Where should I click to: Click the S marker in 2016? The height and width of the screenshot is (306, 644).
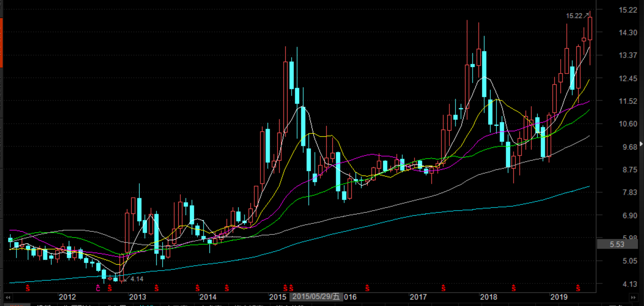367,289
